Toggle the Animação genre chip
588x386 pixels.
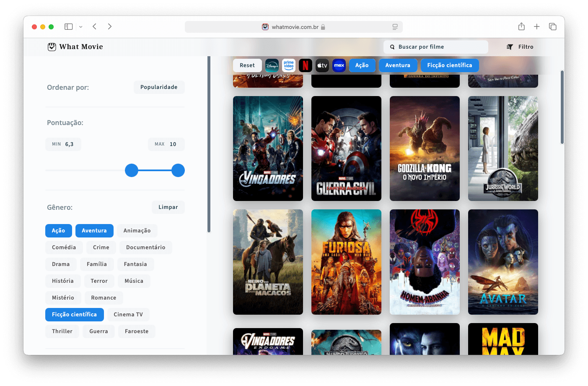tap(137, 231)
